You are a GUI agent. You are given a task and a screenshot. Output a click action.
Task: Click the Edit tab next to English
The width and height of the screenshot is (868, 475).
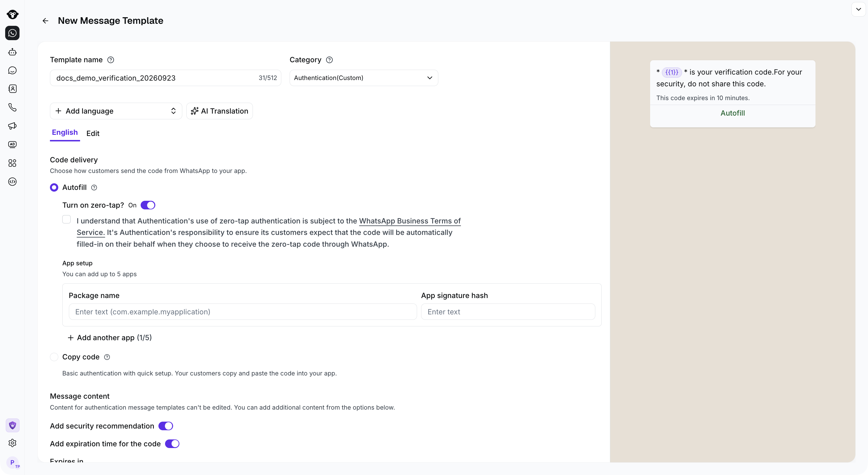(93, 133)
